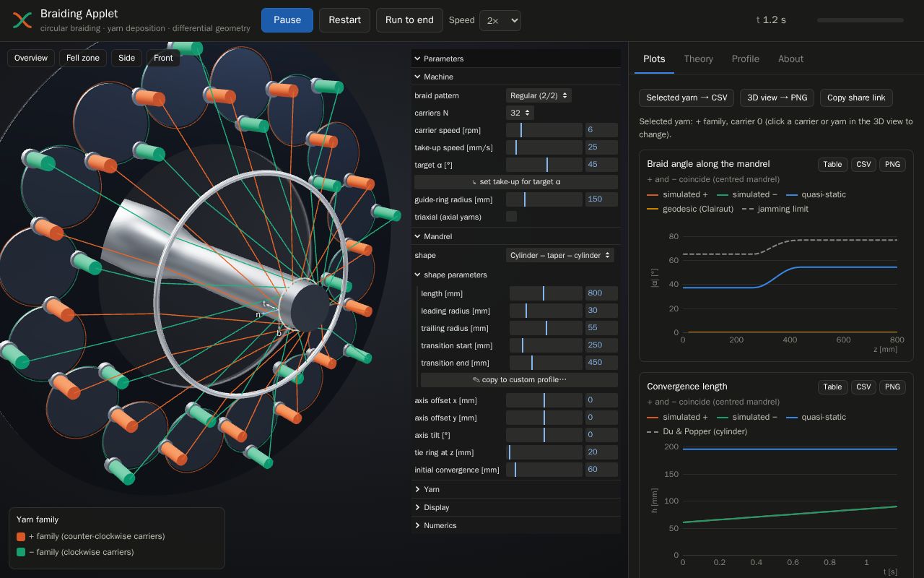The height and width of the screenshot is (578, 924).
Task: Edit guide-ring radius value field
Action: tap(601, 199)
